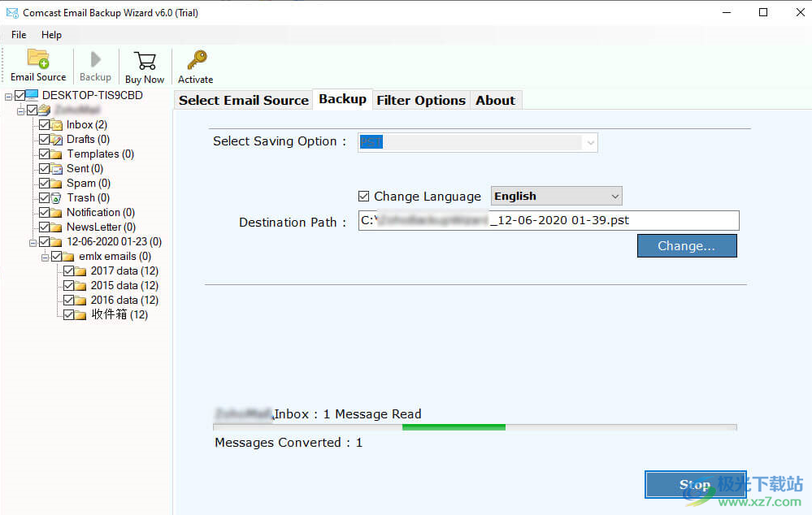
Task: Click the Stop button
Action: [x=695, y=485]
